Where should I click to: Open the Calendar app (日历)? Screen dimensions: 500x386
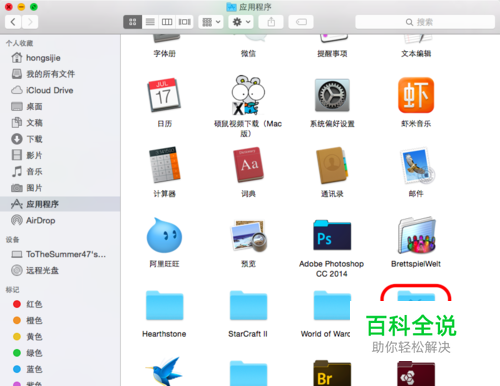164,96
